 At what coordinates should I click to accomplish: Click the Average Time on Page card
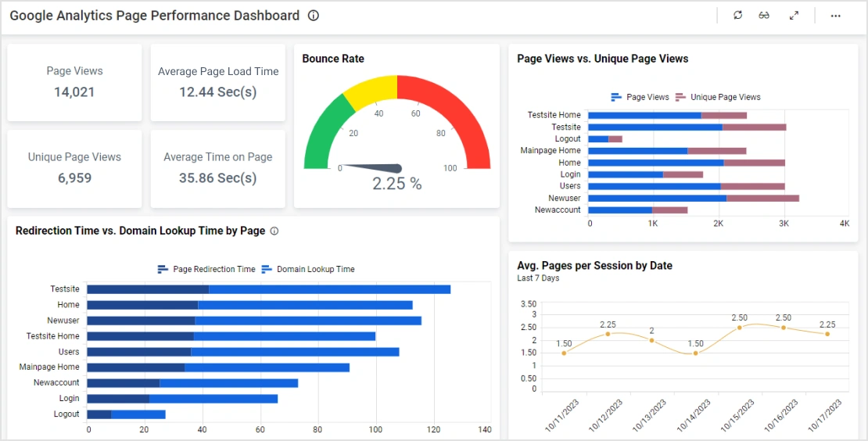click(x=217, y=168)
